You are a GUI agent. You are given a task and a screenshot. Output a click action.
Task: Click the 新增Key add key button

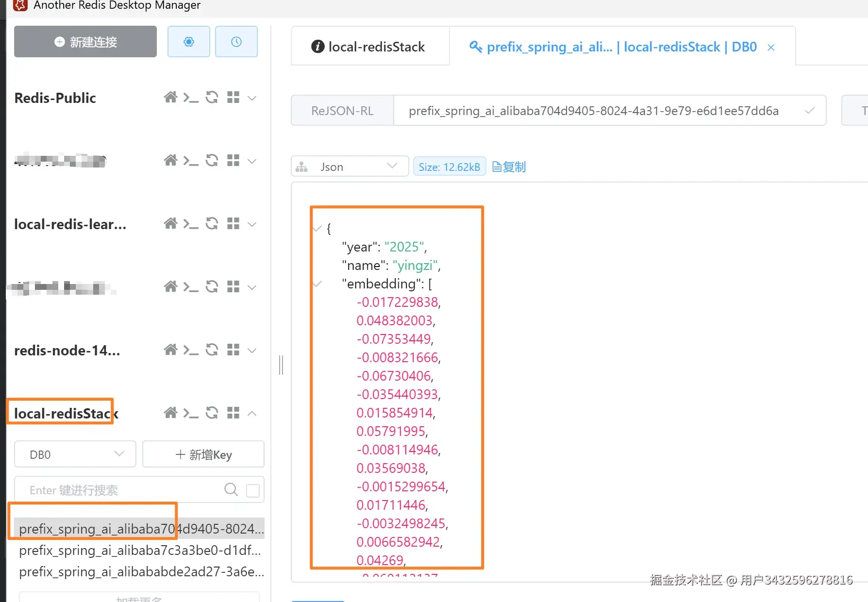point(203,454)
